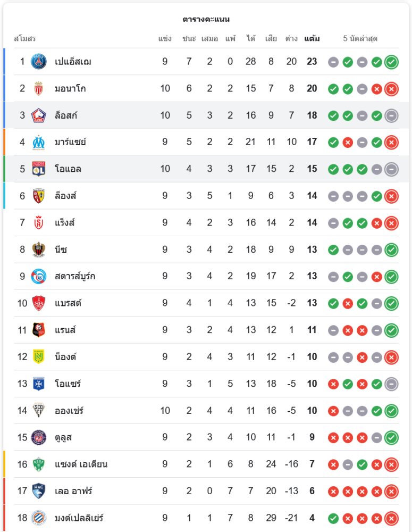Click the แต้ม points column header
Screen dimensions: 412x532
point(312,38)
